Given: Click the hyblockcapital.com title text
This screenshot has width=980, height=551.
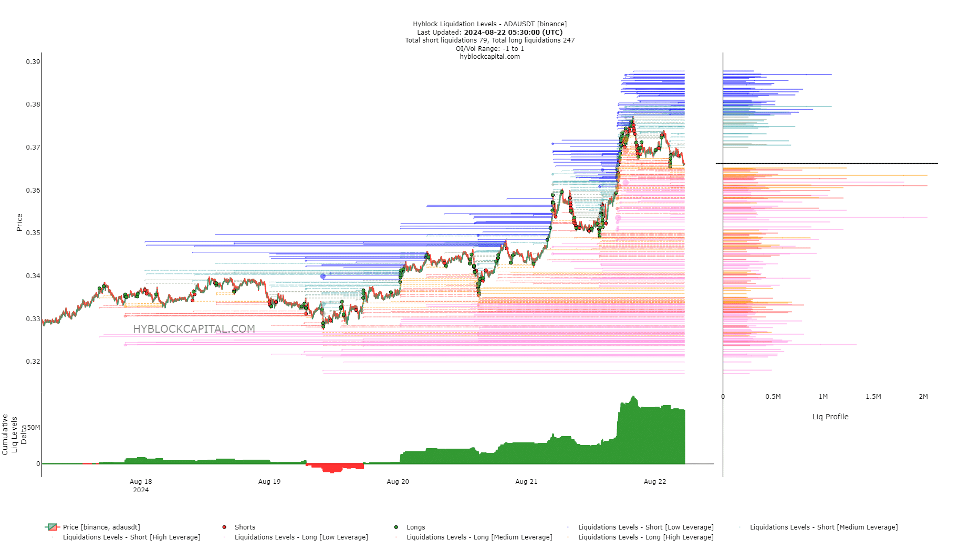Looking at the screenshot, I should tap(489, 57).
